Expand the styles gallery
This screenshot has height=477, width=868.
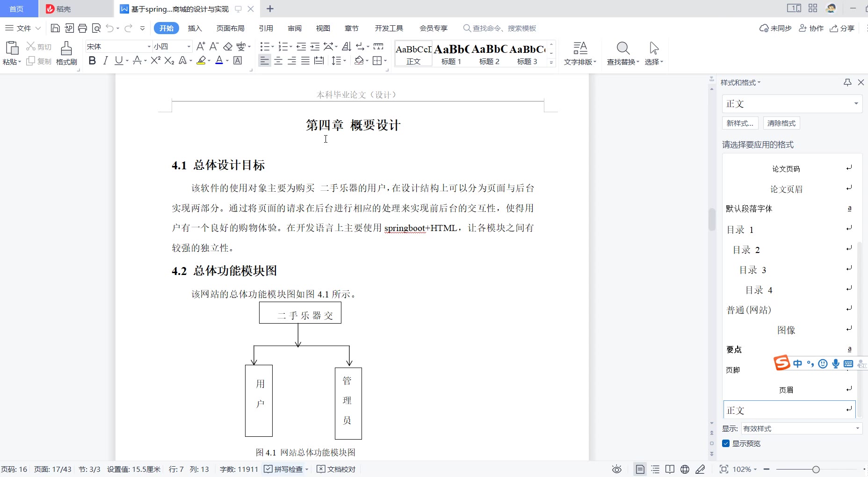(551, 62)
